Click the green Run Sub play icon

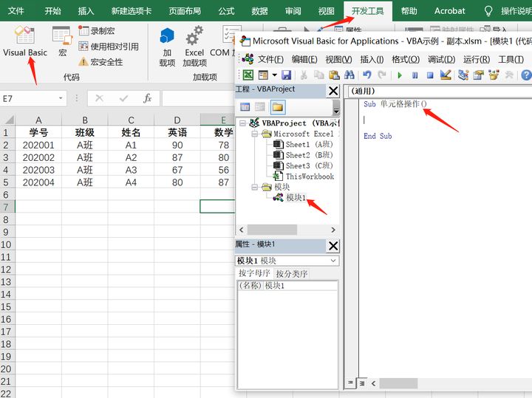400,75
